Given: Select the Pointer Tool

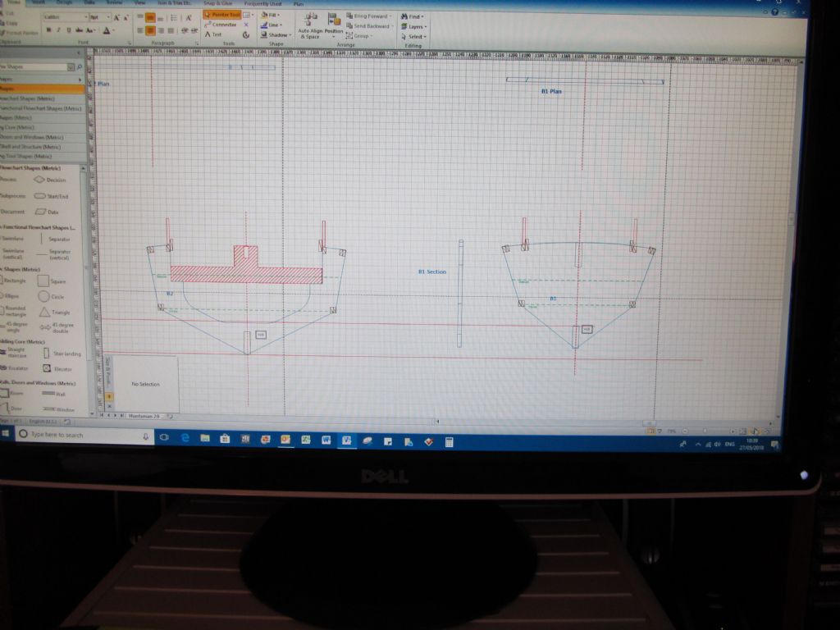Looking at the screenshot, I should coord(221,15).
